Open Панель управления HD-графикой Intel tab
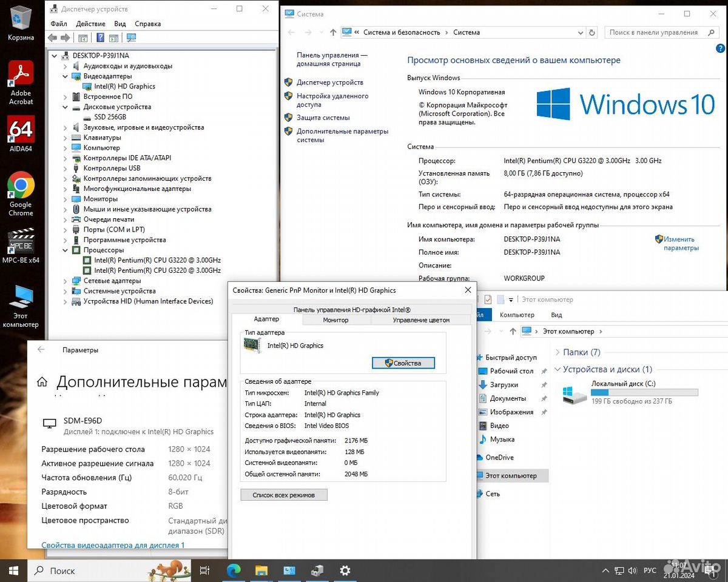 (x=352, y=309)
